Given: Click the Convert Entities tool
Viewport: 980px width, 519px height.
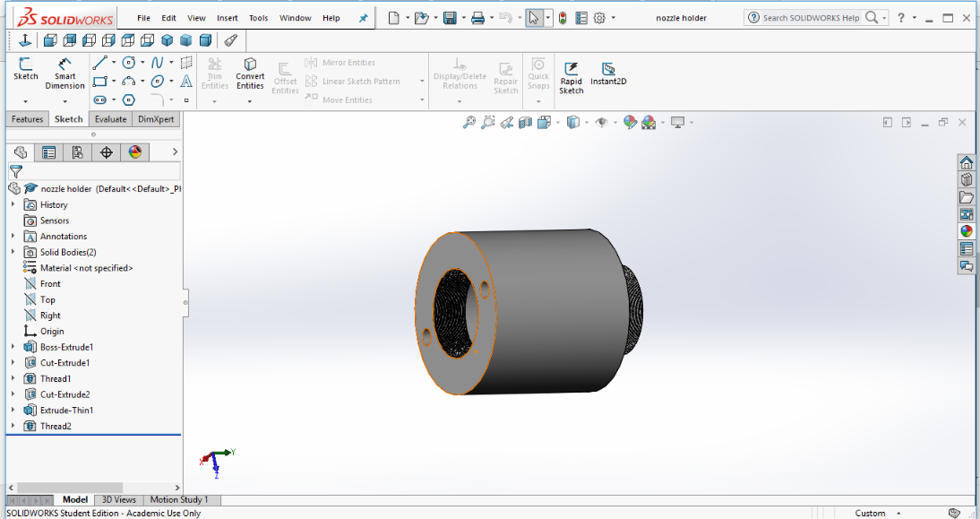Looking at the screenshot, I should coord(250,74).
